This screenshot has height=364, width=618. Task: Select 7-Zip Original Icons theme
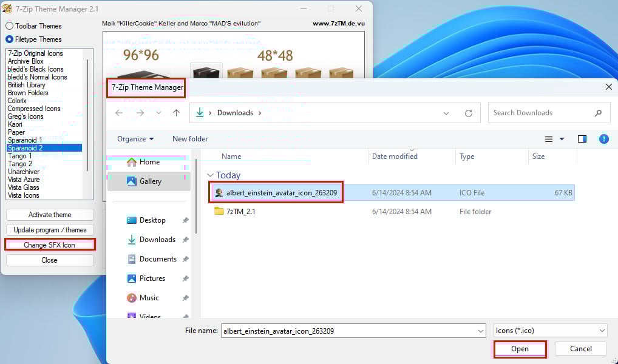(35, 53)
